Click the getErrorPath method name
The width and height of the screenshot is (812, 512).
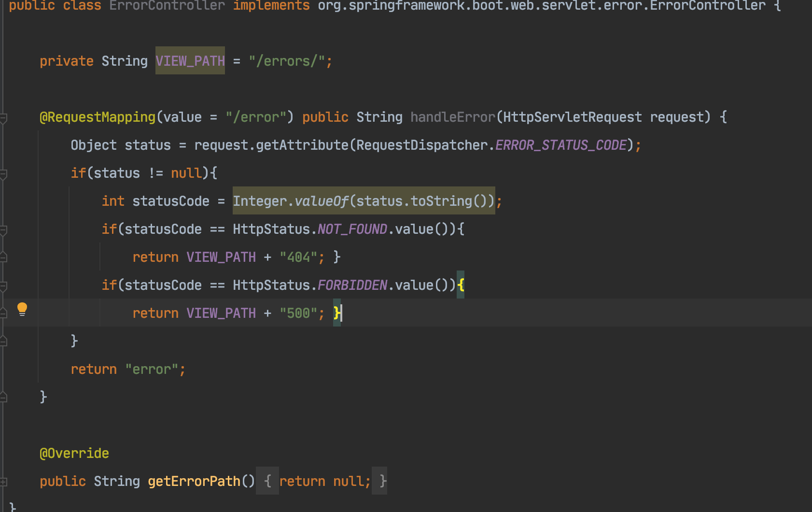pyautogui.click(x=194, y=481)
